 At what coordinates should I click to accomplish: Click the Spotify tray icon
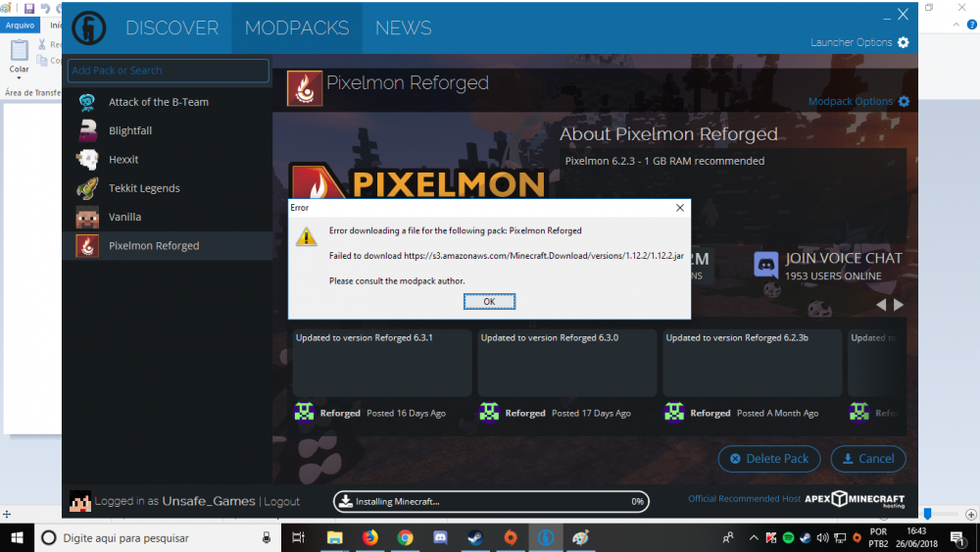click(789, 538)
